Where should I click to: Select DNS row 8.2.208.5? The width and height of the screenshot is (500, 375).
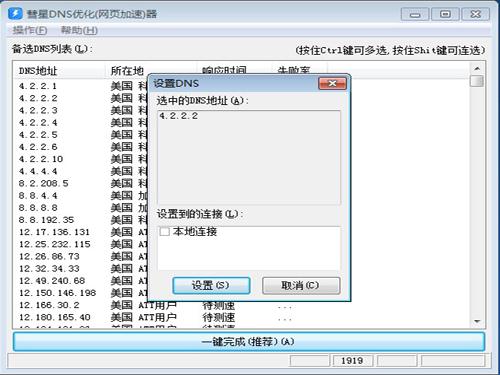[x=43, y=183]
